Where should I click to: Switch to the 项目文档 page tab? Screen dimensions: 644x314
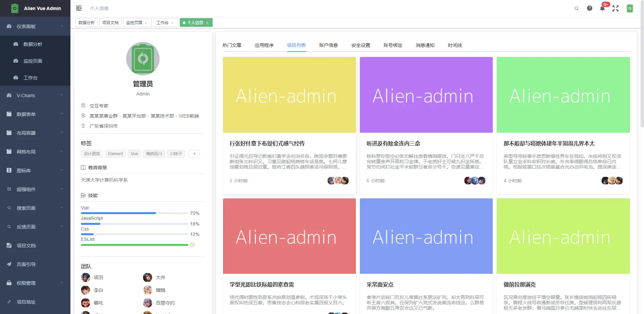(110, 22)
